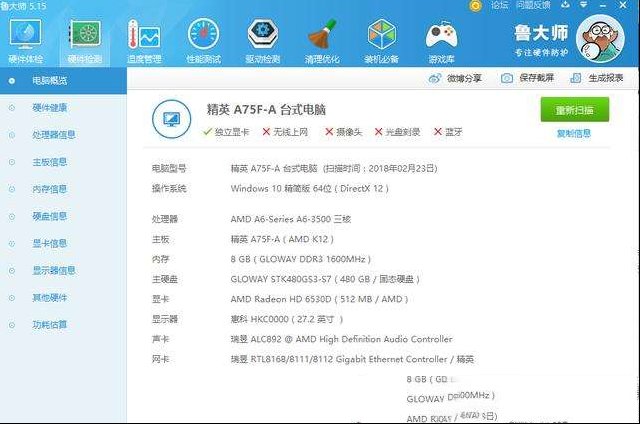Screen dimensions: 640x424
Task: Click the Weibo logo icon
Action: 435,78
